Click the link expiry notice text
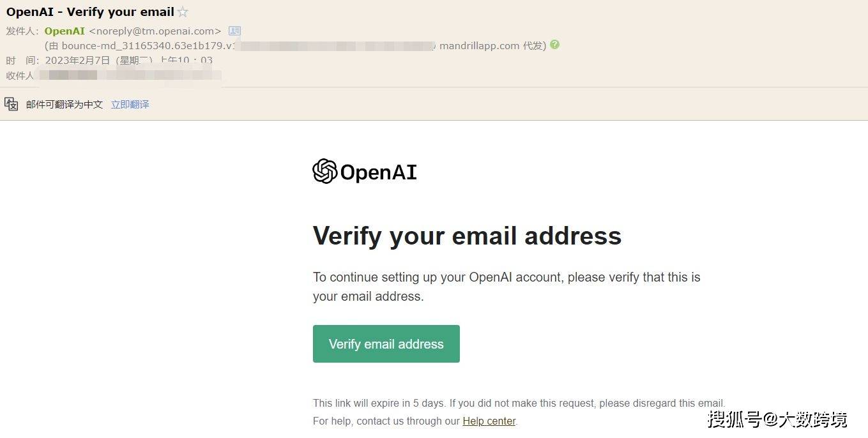 pos(519,403)
